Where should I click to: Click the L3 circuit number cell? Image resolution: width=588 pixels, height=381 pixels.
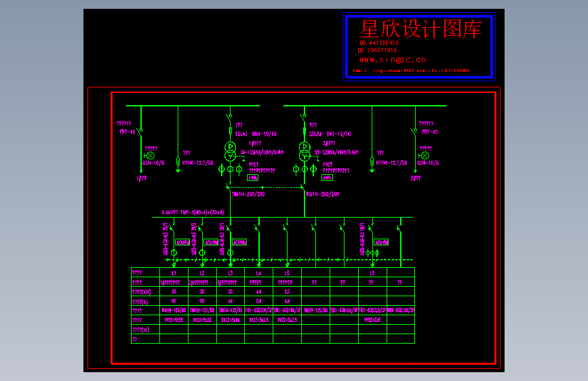pos(231,273)
